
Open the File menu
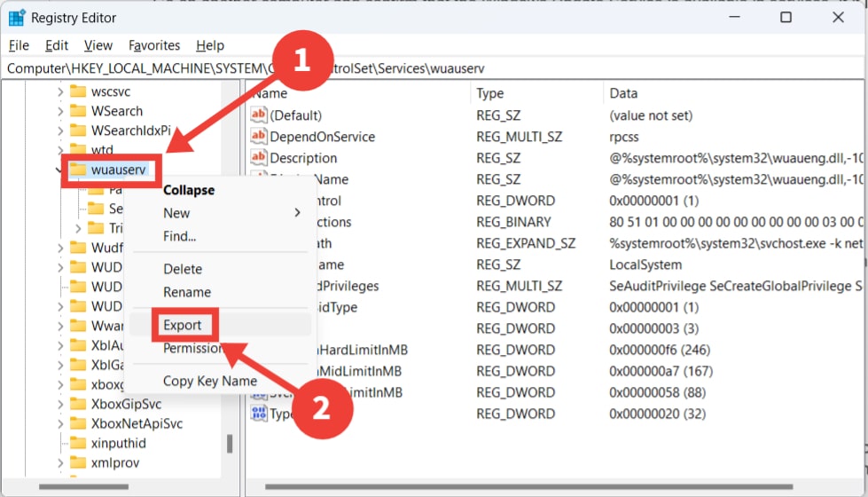19,45
